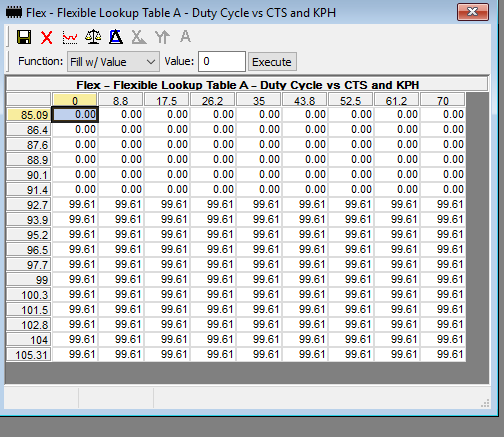
Task: Select column header 43.8
Action: point(305,100)
